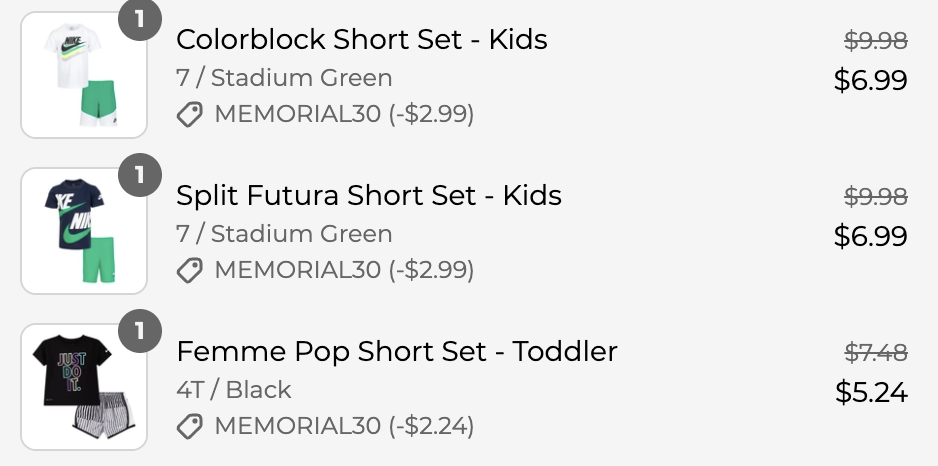Select the Colorblock Short Set - Kids title
Viewport: 938px width, 466px height.
click(361, 40)
